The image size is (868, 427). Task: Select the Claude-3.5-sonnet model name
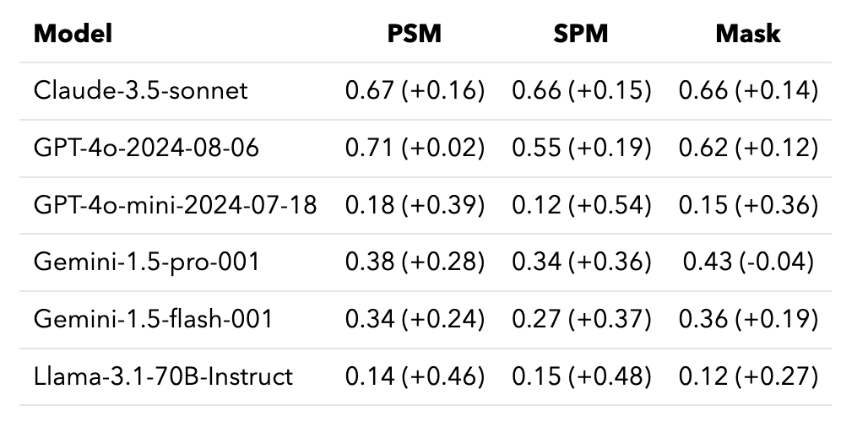(141, 90)
